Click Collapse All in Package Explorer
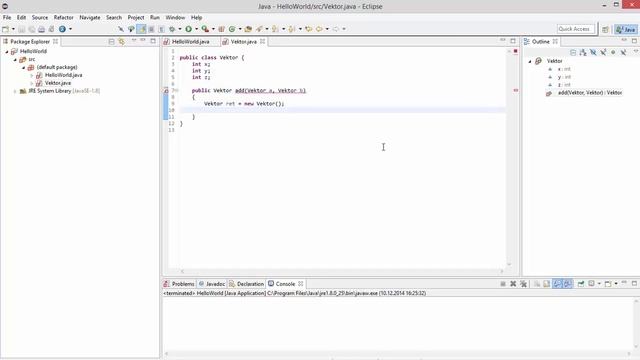This screenshot has width=640, height=360. [111, 42]
